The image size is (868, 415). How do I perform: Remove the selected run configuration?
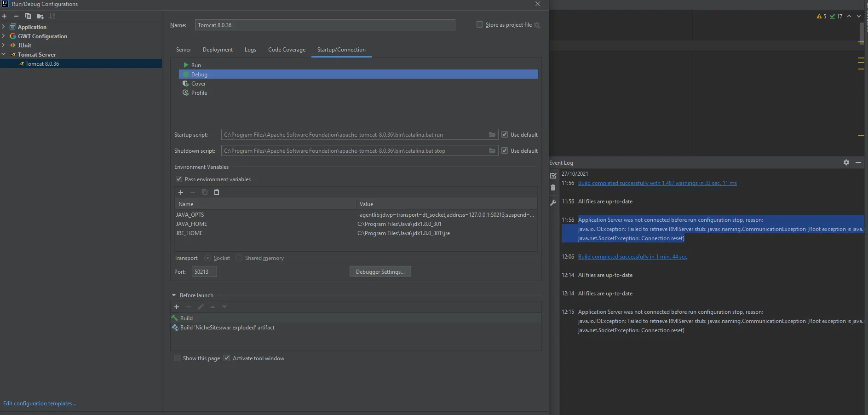tap(16, 16)
